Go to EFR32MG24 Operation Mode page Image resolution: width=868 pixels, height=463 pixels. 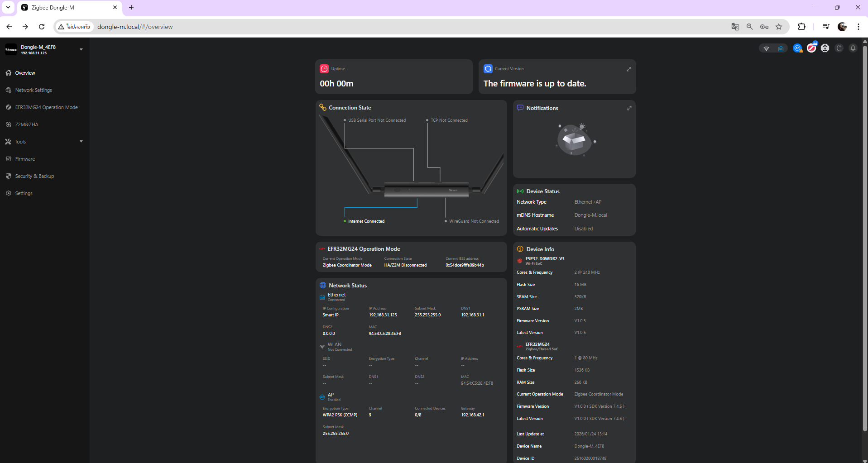click(x=46, y=107)
